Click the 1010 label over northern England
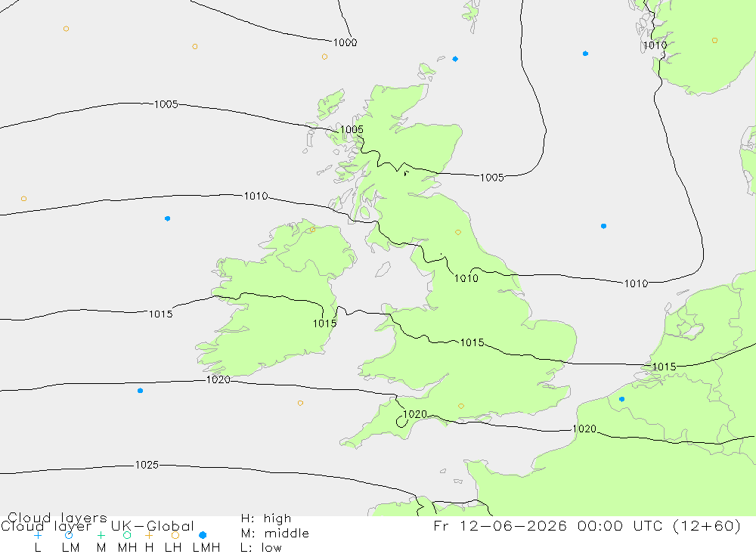Screen dimensions: 756x554 [466, 278]
